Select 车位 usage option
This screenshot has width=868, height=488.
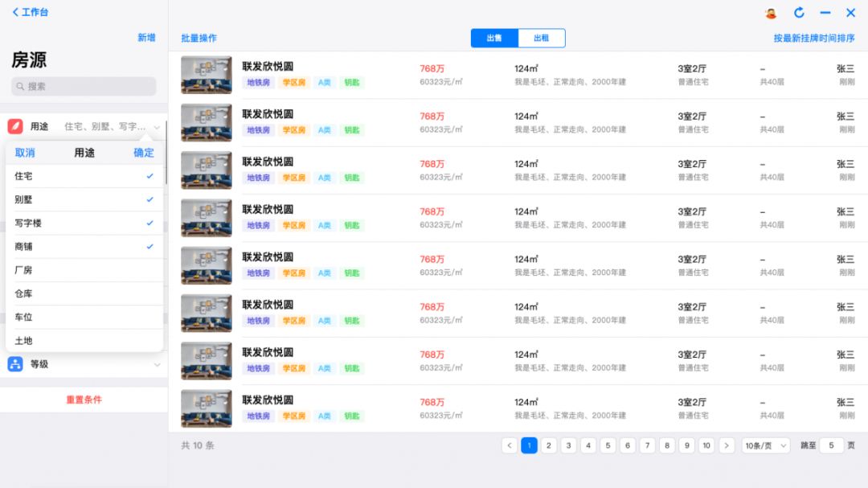click(x=84, y=318)
